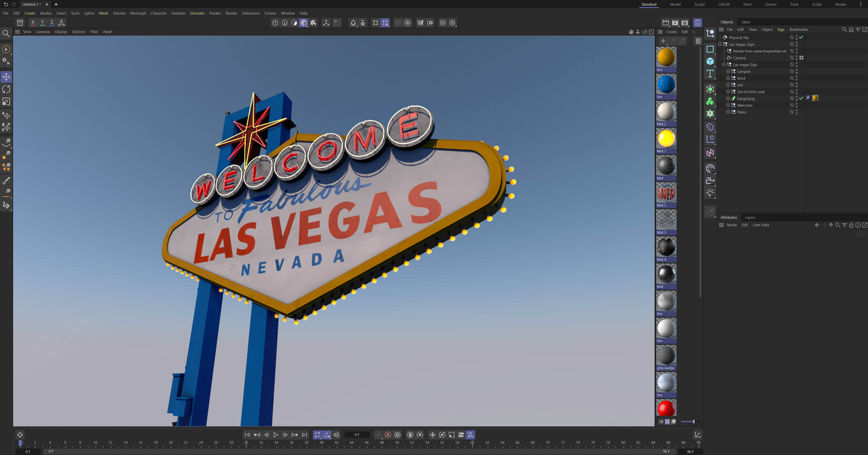The image size is (868, 455).
Task: Click the Null object icon in palette
Action: (710, 33)
